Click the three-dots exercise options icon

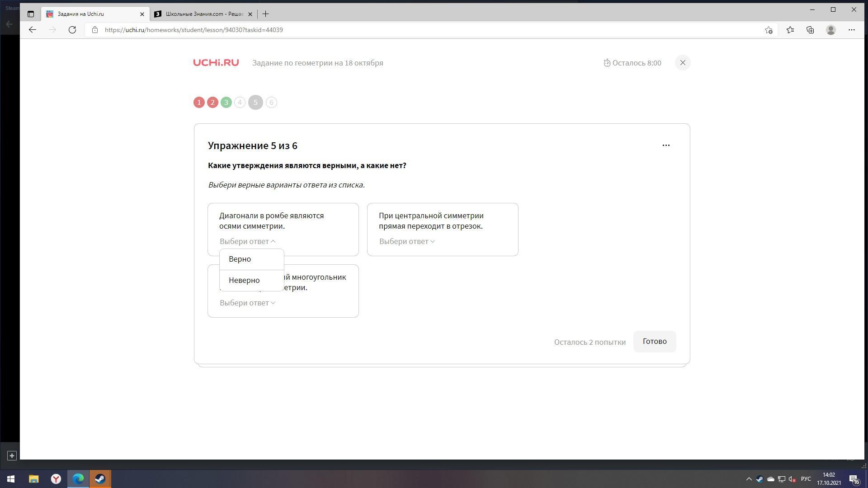click(x=666, y=145)
